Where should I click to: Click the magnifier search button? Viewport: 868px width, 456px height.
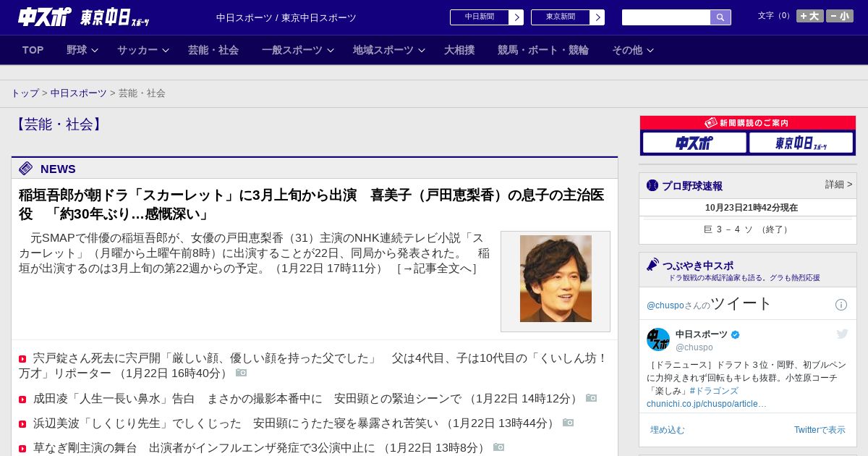[720, 17]
